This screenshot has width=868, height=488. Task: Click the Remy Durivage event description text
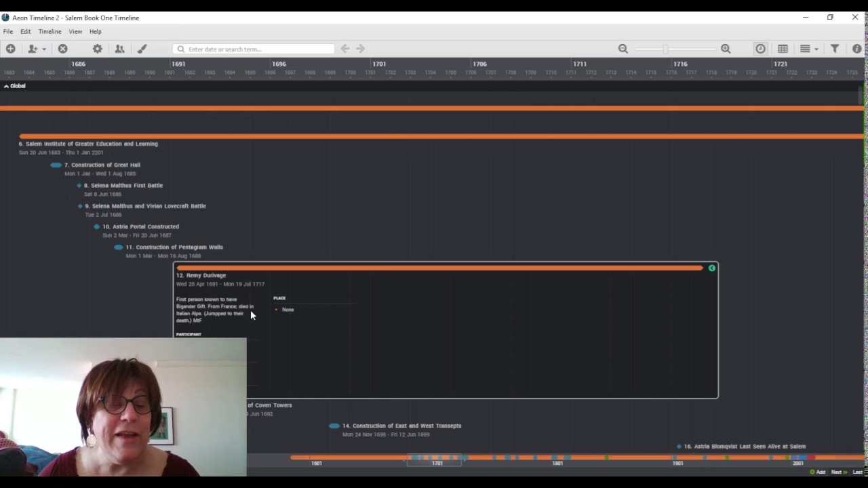[215, 310]
